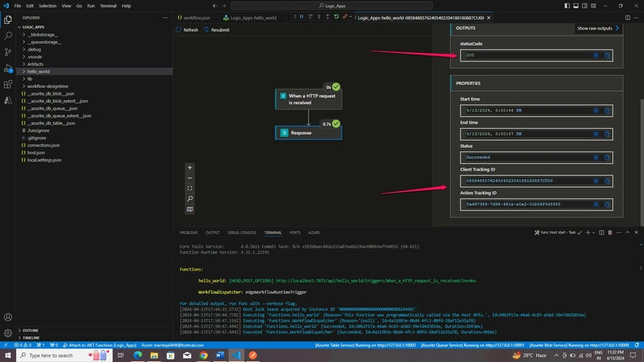Select the Response action node
Viewport: 644px width, 362px height.
point(308,133)
